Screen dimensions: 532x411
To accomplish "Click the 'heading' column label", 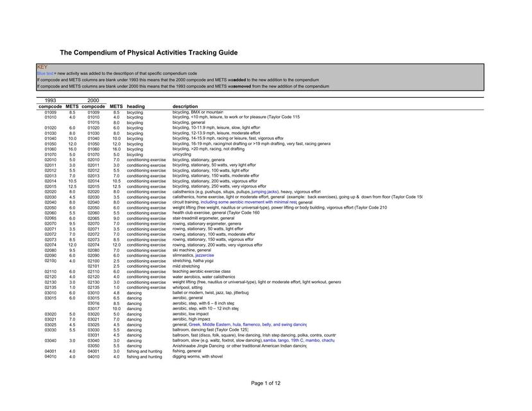I will click(x=135, y=107).
